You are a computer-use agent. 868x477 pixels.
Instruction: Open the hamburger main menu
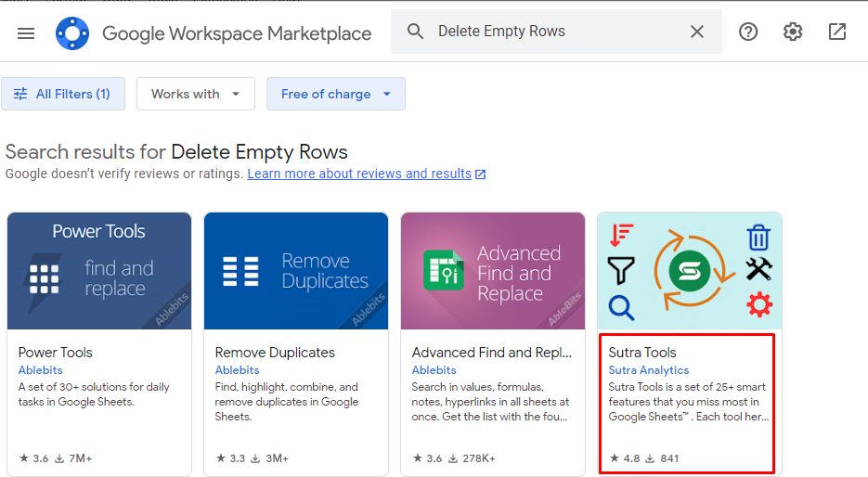click(26, 33)
